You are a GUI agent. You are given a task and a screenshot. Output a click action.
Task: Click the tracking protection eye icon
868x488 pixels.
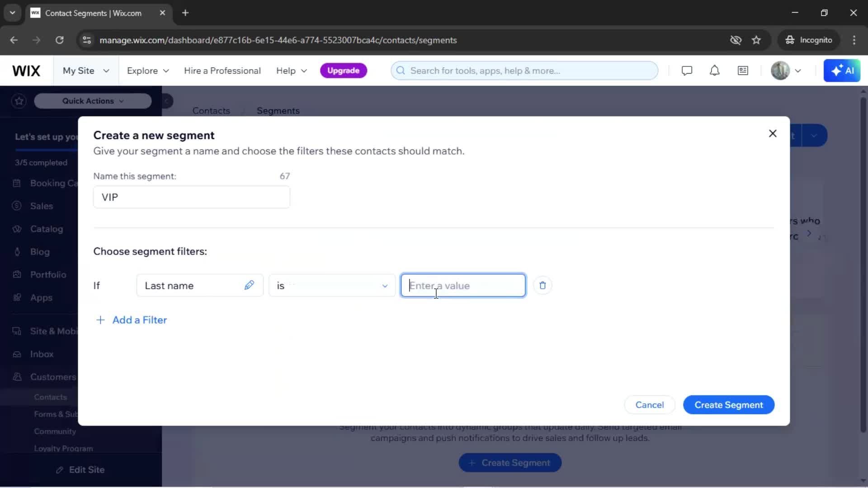point(736,40)
